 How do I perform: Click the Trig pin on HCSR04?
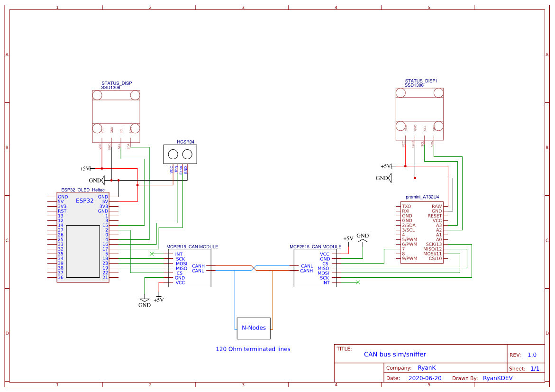[176, 169]
